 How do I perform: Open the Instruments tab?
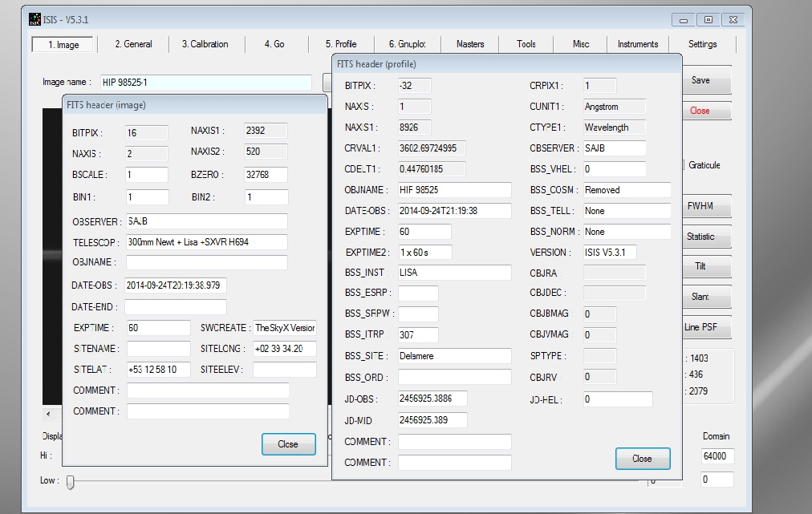(638, 44)
